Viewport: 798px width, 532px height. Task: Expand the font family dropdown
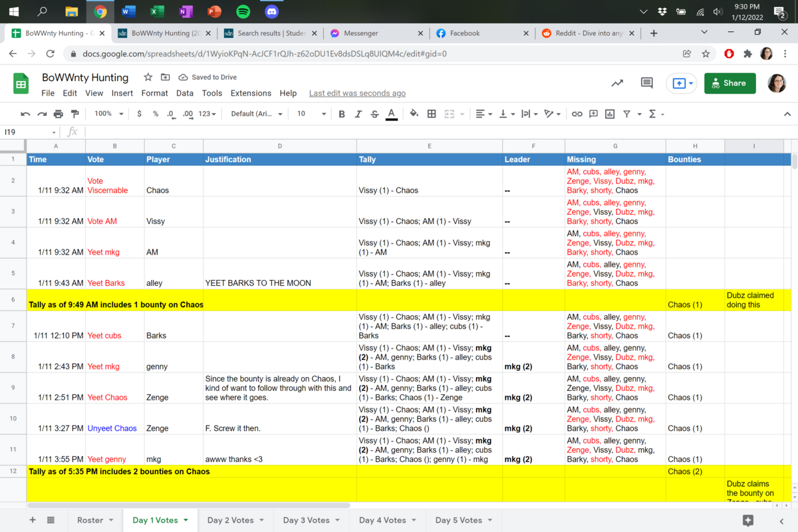point(257,114)
